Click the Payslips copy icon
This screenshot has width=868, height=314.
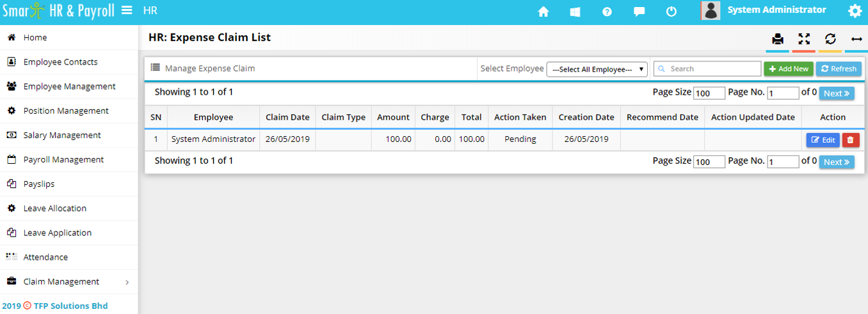12,184
